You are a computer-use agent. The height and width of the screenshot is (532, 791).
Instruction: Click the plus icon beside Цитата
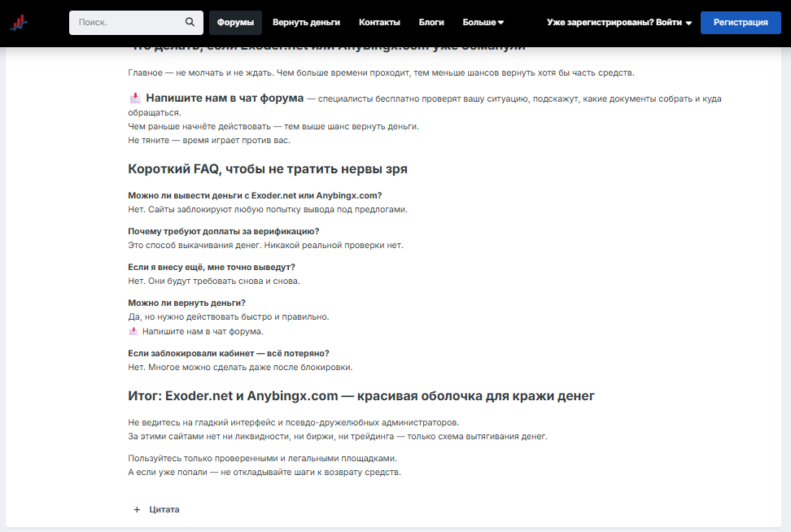coord(137,509)
